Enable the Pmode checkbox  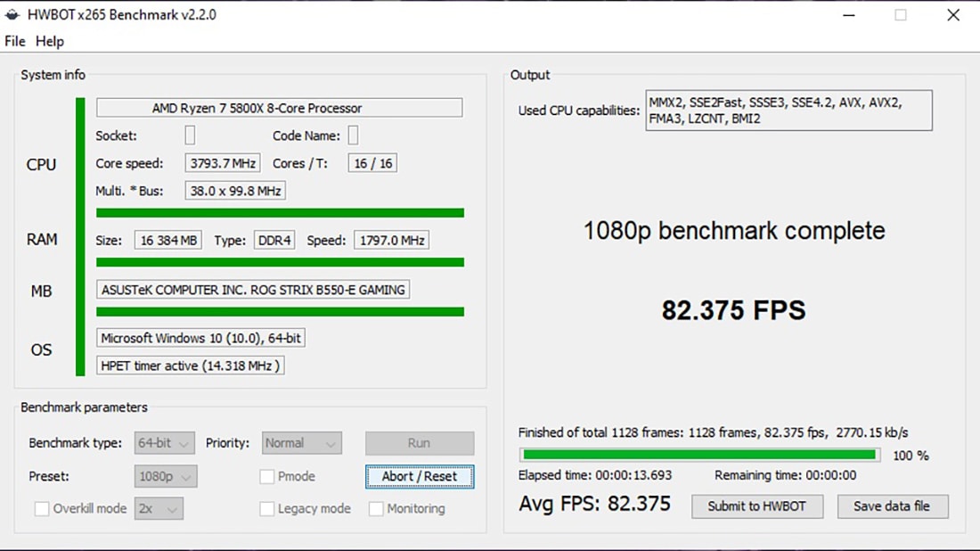coord(266,476)
